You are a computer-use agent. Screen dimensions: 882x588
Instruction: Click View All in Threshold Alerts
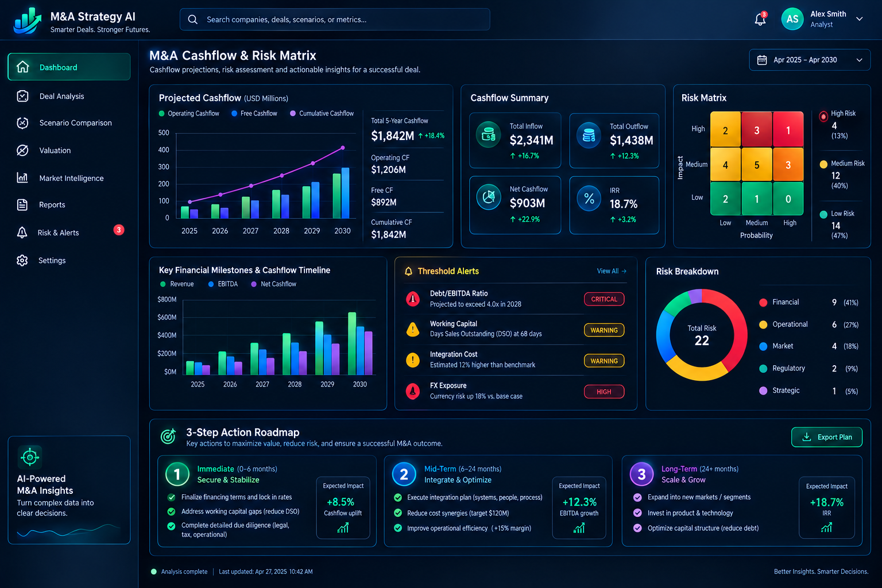coord(612,271)
